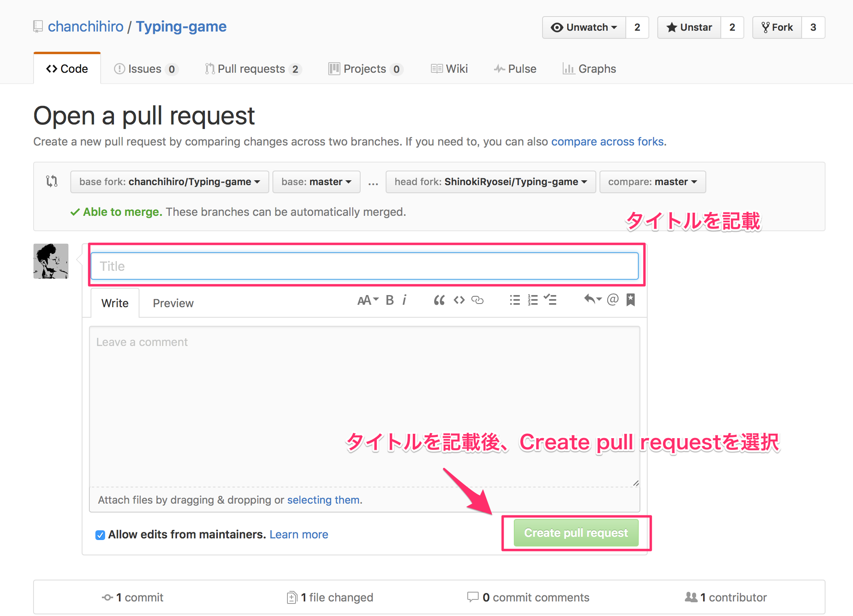Switch to the Preview tab
This screenshot has height=616, width=853.
[x=173, y=303]
